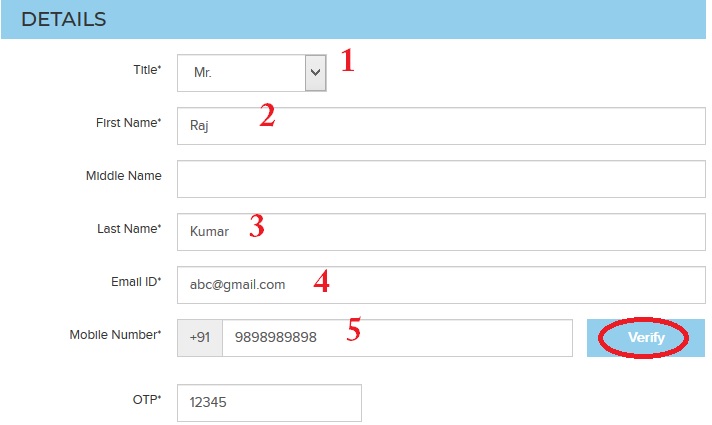Click the red number 1 annotation
This screenshot has width=712, height=425.
click(347, 62)
